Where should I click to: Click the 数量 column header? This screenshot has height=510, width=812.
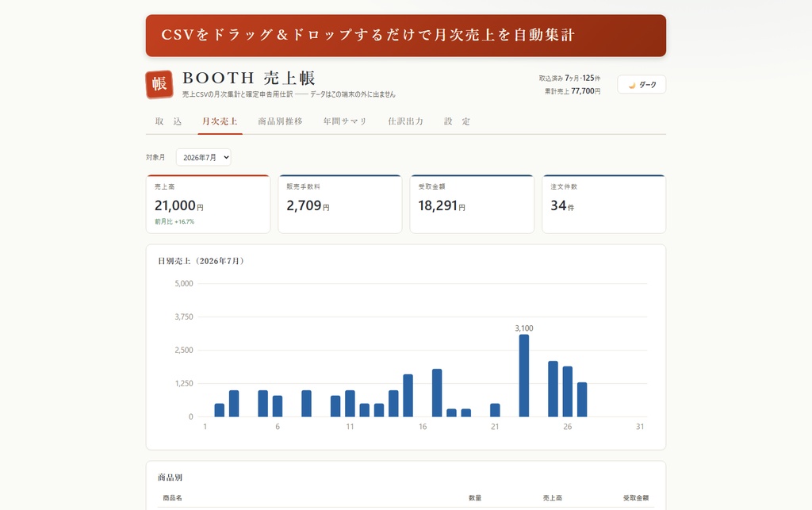click(475, 497)
